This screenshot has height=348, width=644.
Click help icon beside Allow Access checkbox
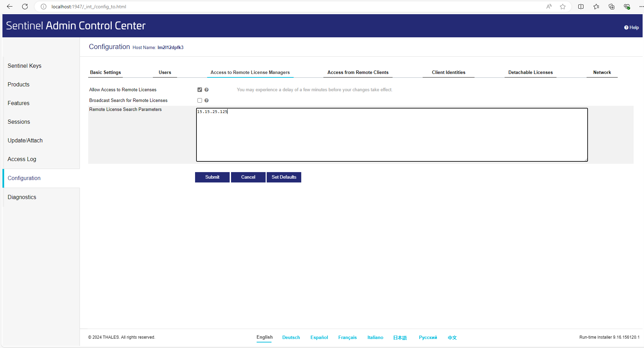tap(206, 90)
